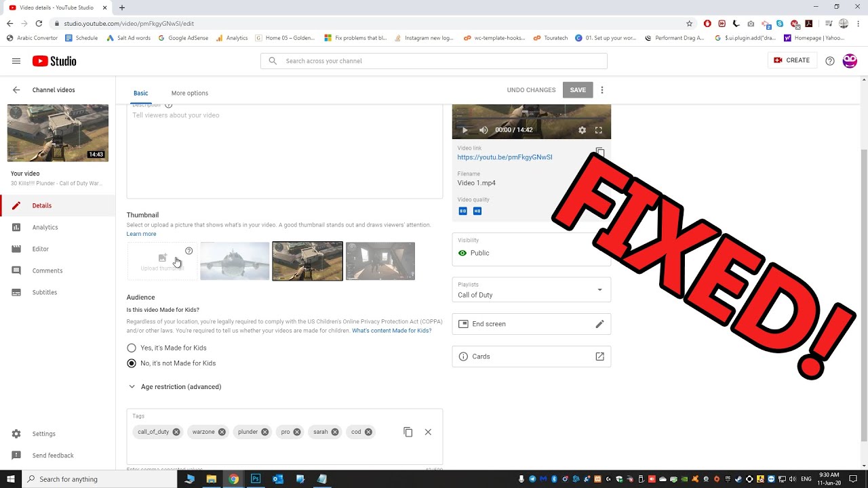Image resolution: width=868 pixels, height=488 pixels.
Task: Switch to the More options tab
Action: click(190, 93)
